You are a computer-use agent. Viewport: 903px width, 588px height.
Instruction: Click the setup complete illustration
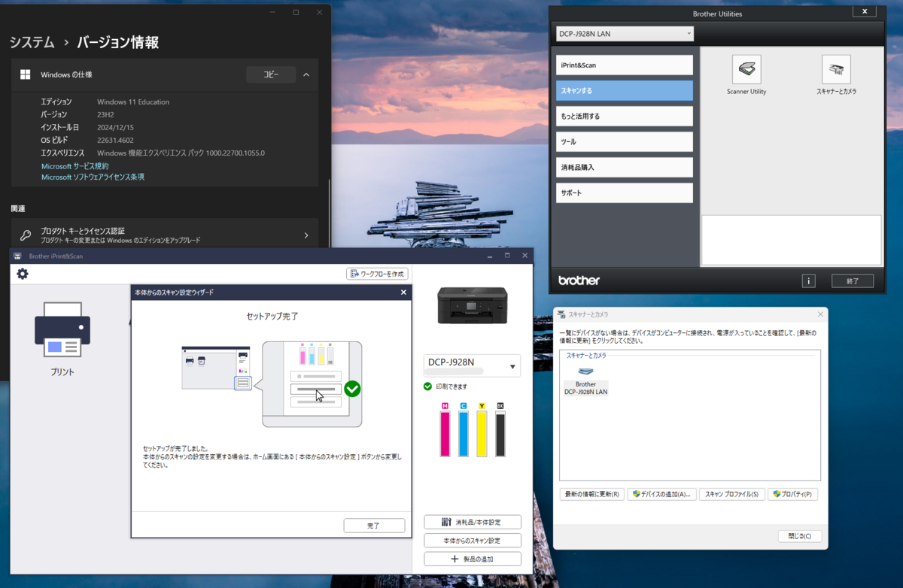(272, 383)
